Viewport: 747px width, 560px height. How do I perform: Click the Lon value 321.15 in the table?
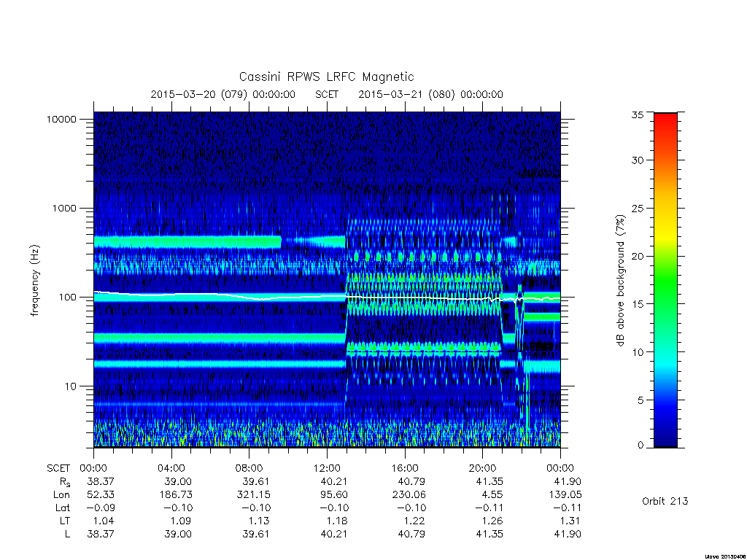pos(254,495)
